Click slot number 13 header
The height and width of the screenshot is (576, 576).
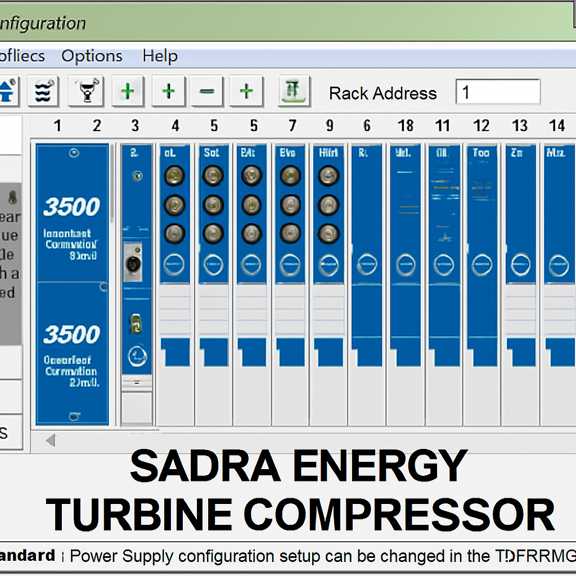(x=519, y=126)
